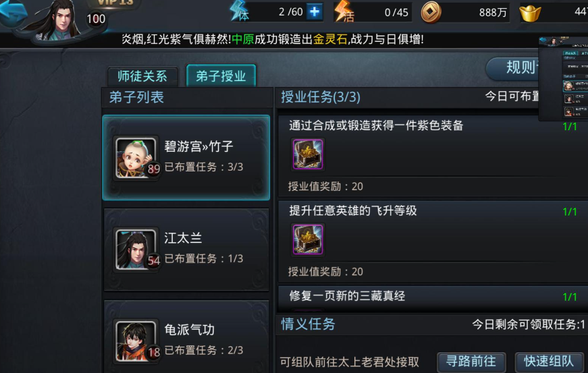This screenshot has height=373, width=588.
Task: Click the small preview thumbnail on right edge
Action: tap(563, 79)
